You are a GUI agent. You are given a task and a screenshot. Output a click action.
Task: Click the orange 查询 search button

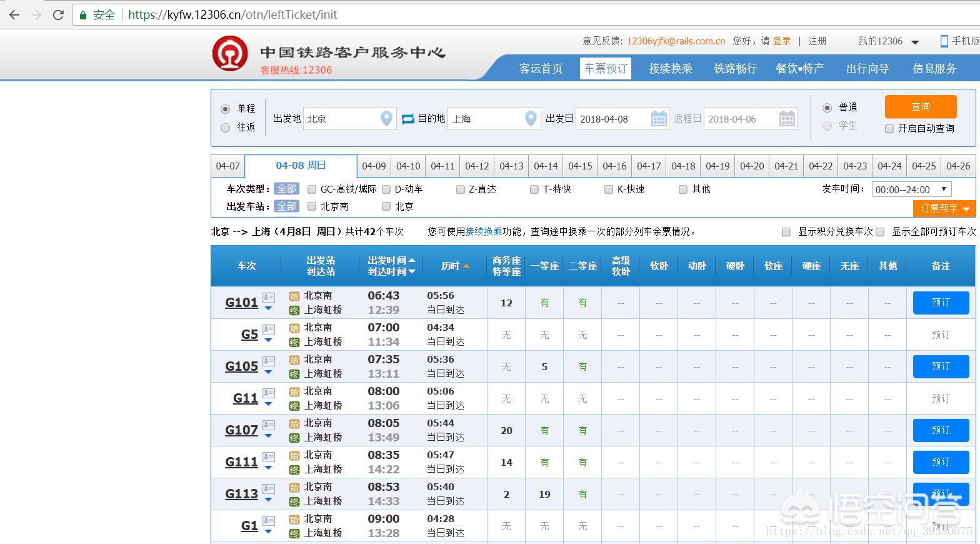pos(921,106)
